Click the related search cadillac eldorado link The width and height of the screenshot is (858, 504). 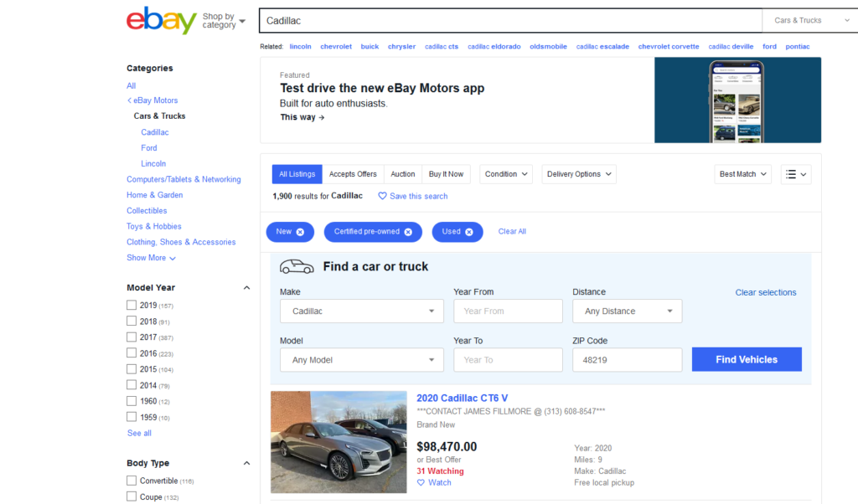(x=494, y=46)
